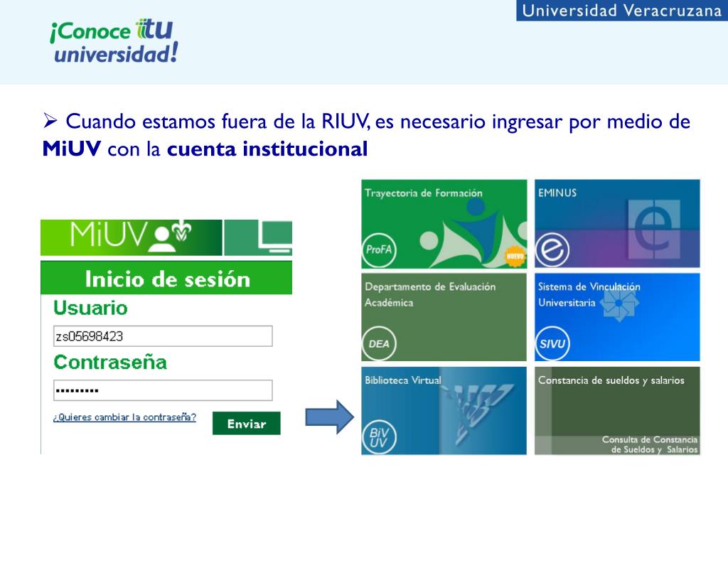Click the bold 'cuenta institucional' text
This screenshot has height=563, width=728.
click(x=267, y=149)
